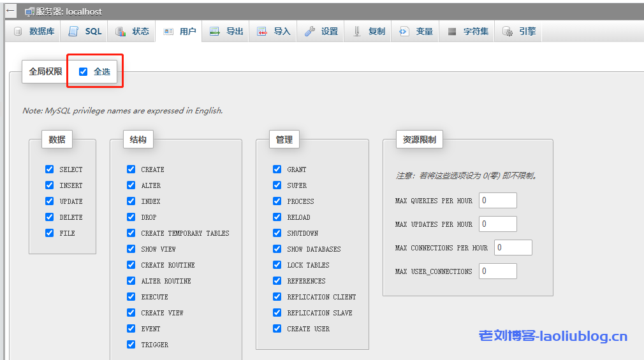Focus the MAX USER_CONNECTIONS input box
Viewport: 644px width, 360px height.
click(x=497, y=271)
